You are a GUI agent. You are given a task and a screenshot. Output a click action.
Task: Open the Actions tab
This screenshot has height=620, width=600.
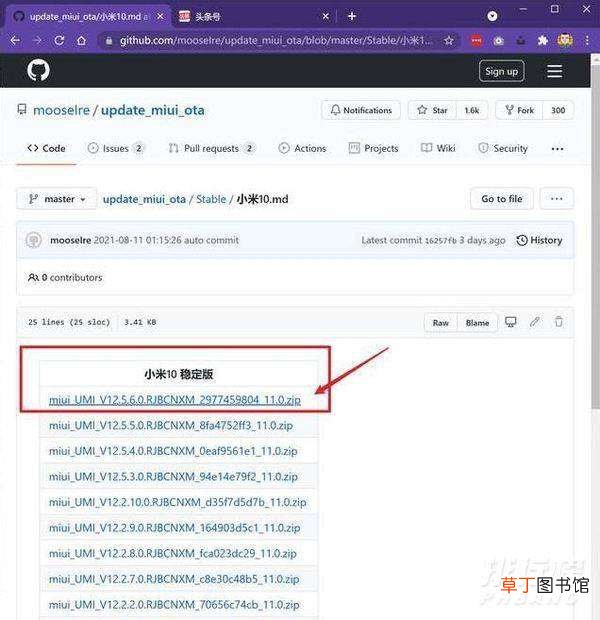[x=303, y=149]
